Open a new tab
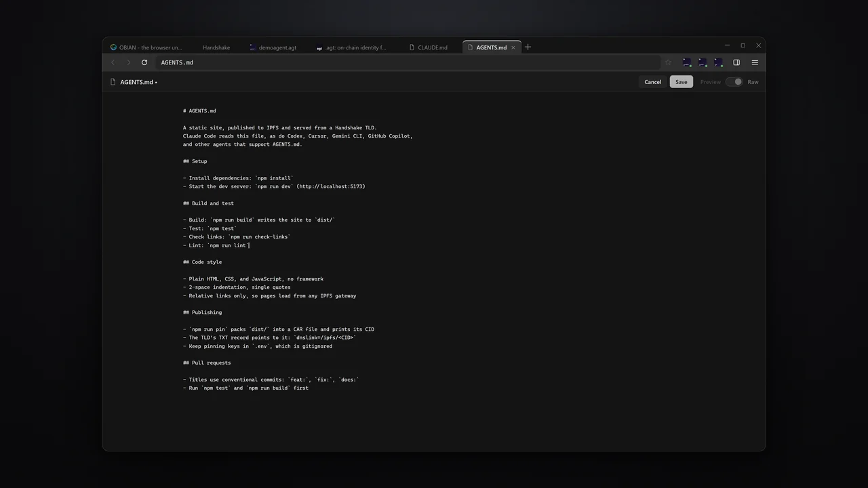 528,47
